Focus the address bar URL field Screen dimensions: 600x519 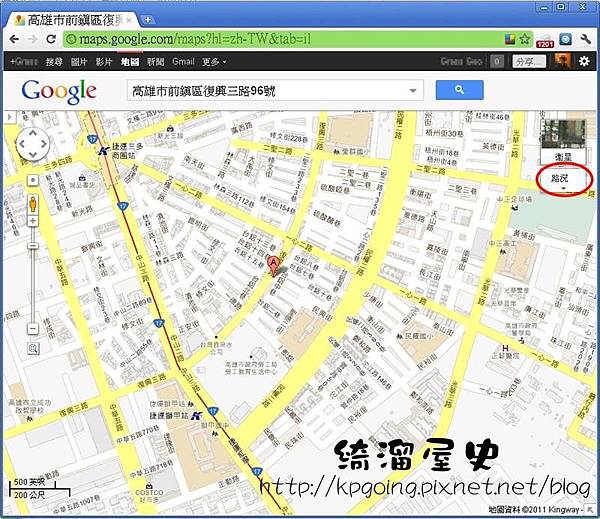[x=283, y=39]
